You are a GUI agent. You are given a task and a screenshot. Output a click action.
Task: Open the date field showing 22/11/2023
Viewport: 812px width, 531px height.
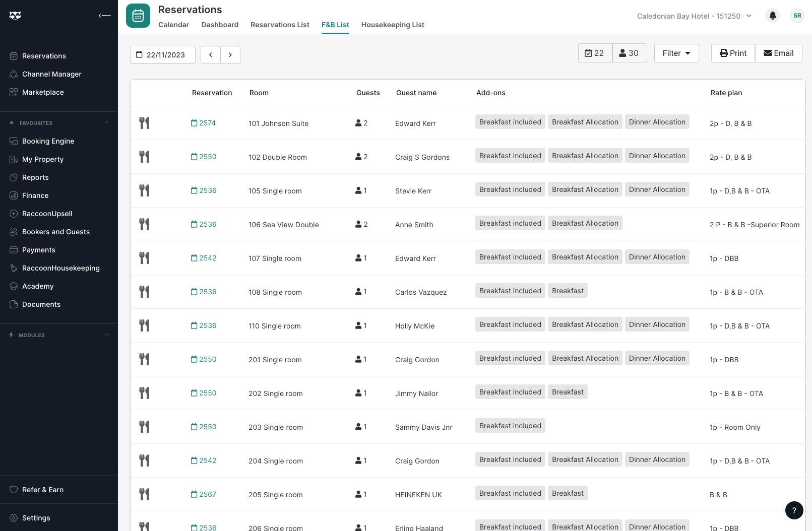[x=163, y=54]
